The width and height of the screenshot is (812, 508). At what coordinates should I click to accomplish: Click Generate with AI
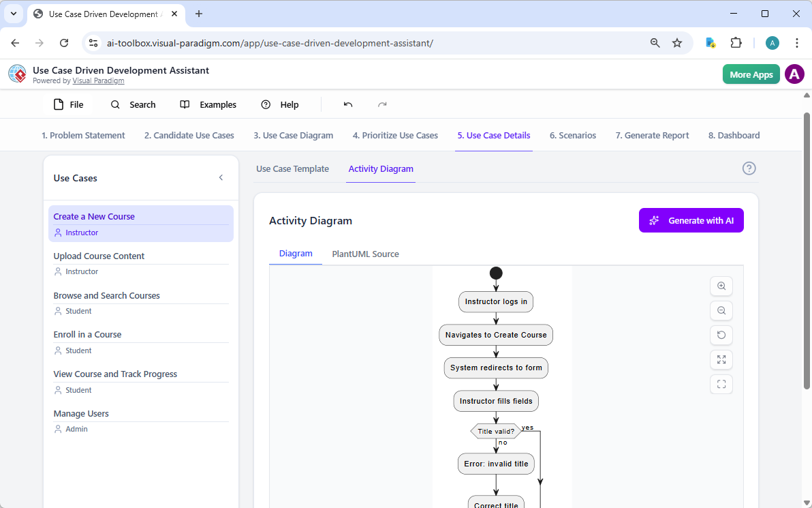691,220
